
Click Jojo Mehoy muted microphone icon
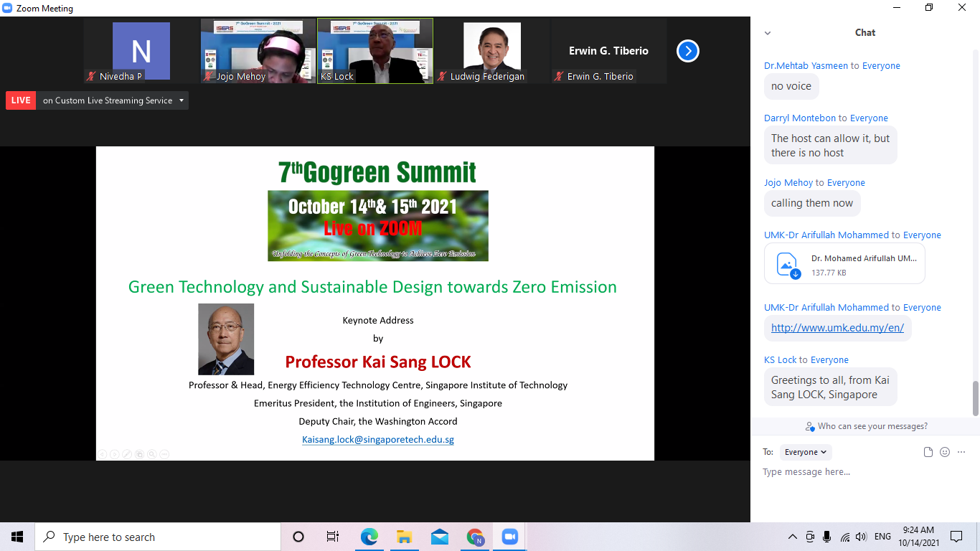[209, 76]
